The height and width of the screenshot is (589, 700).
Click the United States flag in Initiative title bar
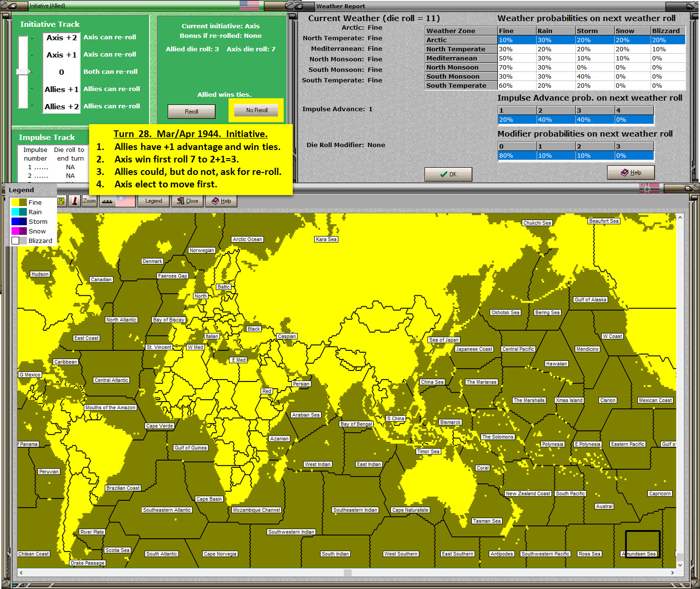tap(249, 6)
